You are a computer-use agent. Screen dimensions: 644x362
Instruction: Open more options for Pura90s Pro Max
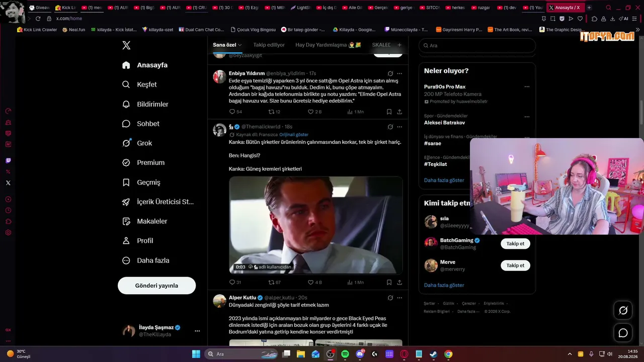(527, 86)
